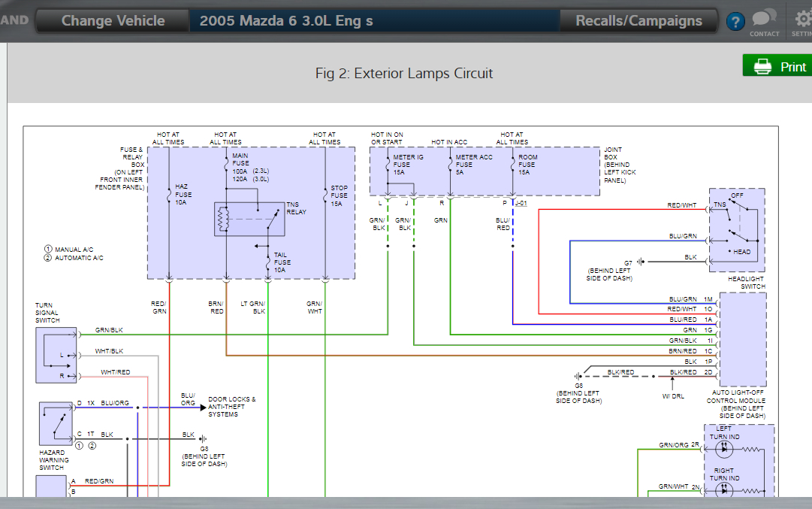Screen dimensions: 812x509
Task: Click the STOP FUSE 15A label
Action: tap(340, 196)
